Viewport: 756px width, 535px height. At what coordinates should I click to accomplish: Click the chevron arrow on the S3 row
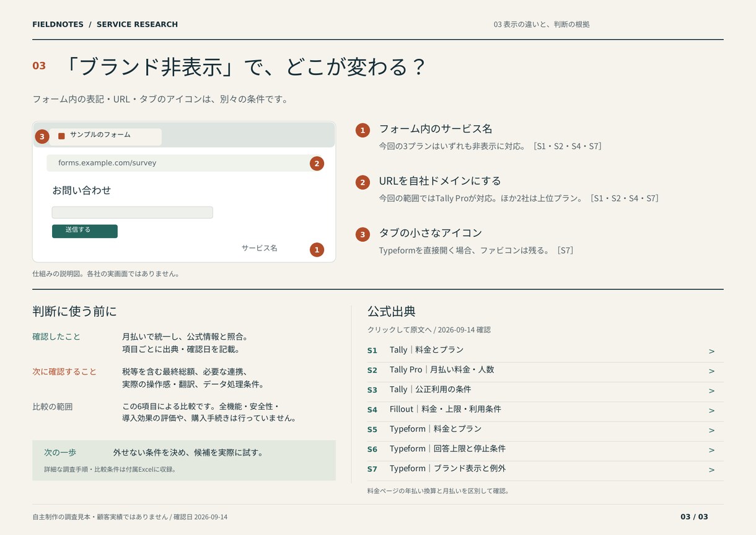711,391
